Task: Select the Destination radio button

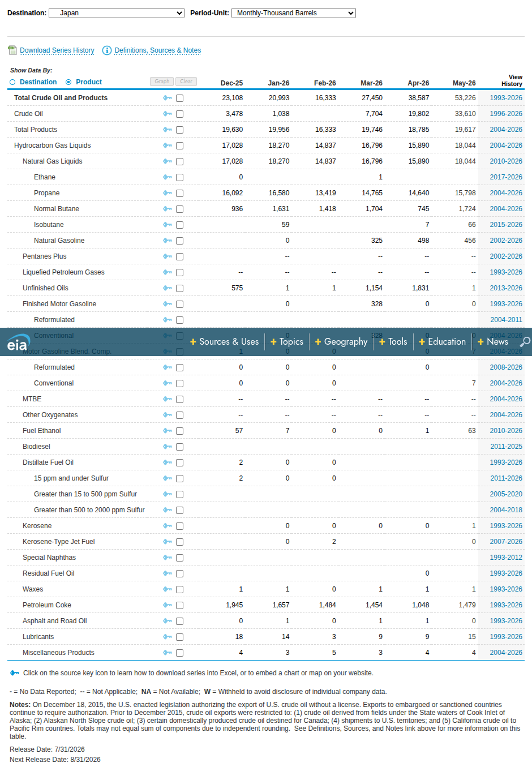Action: click(x=12, y=82)
